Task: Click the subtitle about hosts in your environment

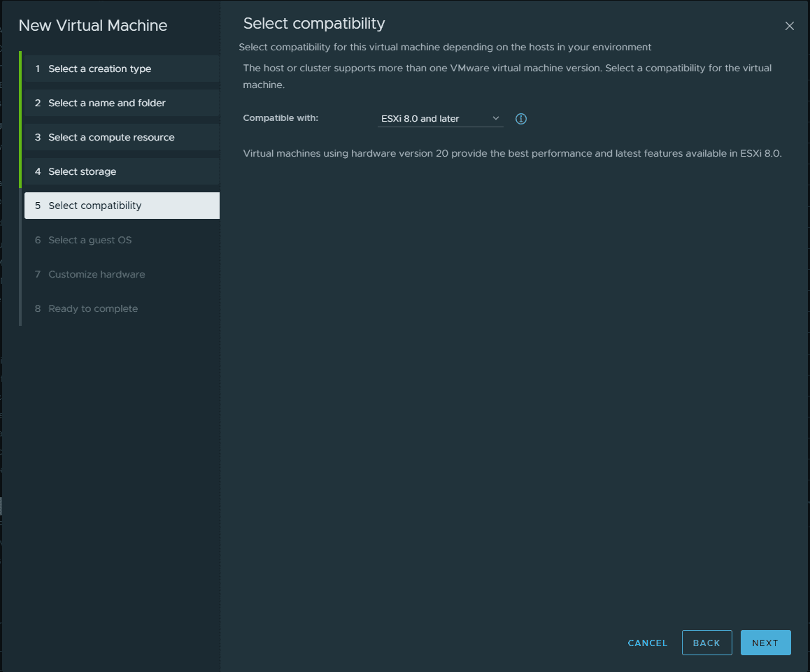Action: tap(445, 47)
